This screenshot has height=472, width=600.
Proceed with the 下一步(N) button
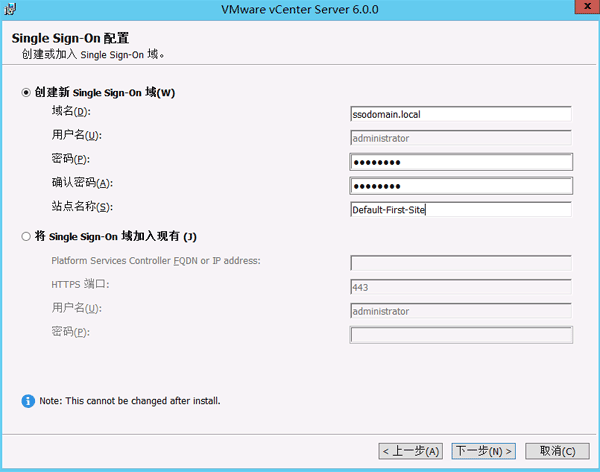click(483, 451)
